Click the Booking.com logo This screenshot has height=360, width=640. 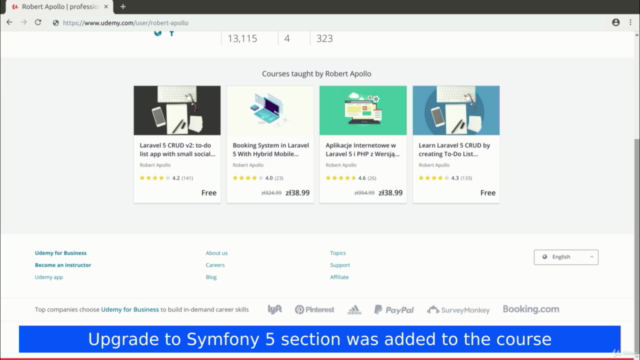pos(531,309)
